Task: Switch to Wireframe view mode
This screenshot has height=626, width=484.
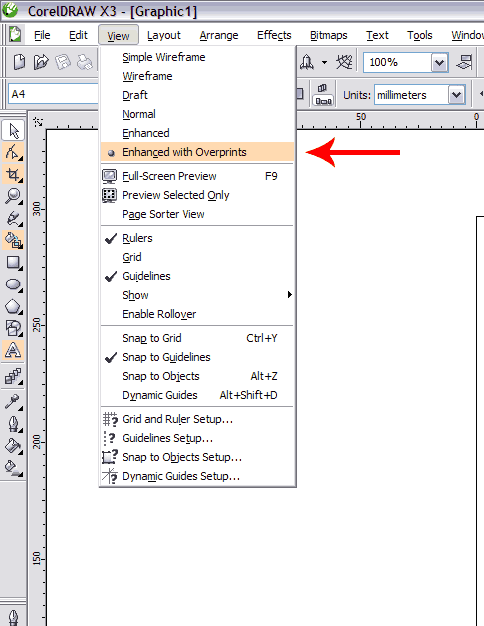Action: (197, 76)
